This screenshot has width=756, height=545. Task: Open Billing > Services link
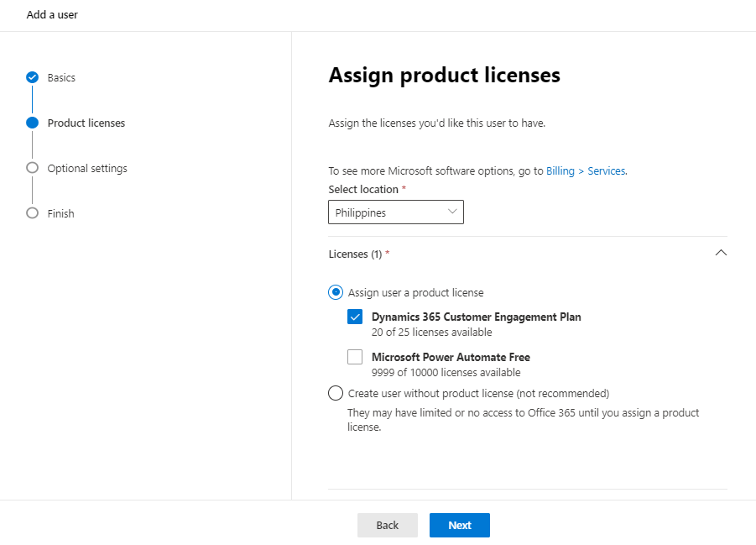tap(587, 170)
